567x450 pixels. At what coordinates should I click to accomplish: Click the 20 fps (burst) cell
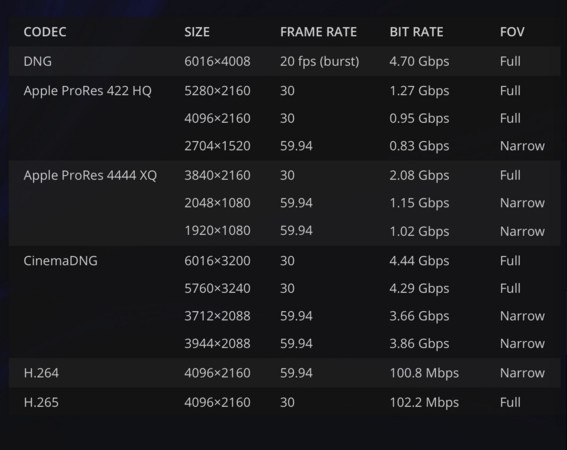(320, 61)
